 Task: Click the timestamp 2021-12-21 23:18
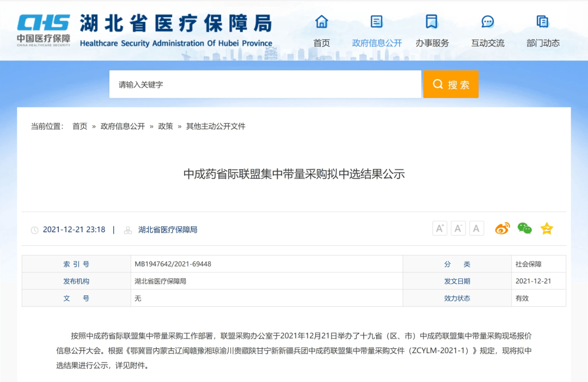pos(74,229)
